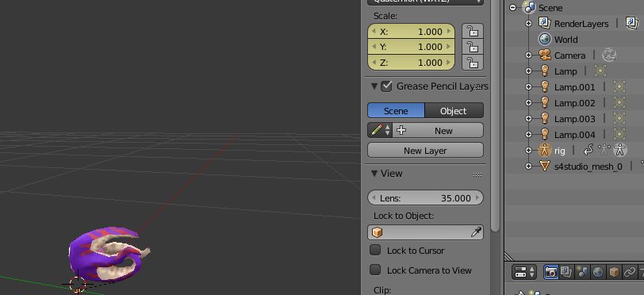Toggle the Scale X lock

pyautogui.click(x=473, y=31)
